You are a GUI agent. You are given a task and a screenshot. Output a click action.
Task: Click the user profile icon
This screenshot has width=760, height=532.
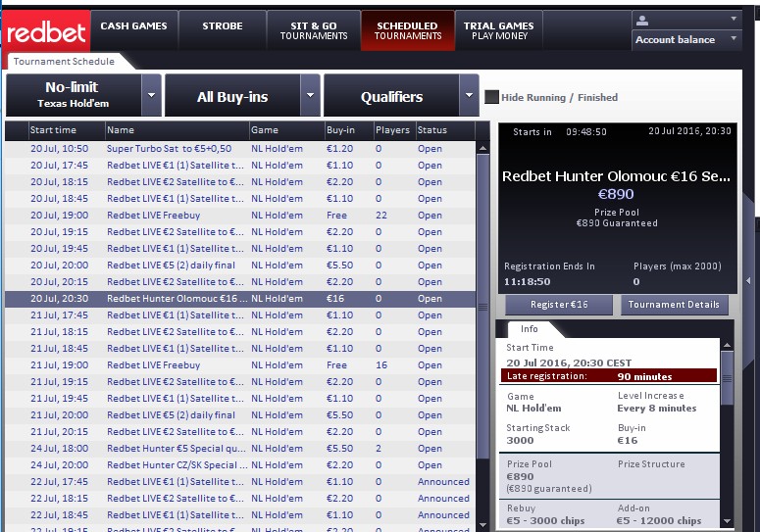[642, 20]
